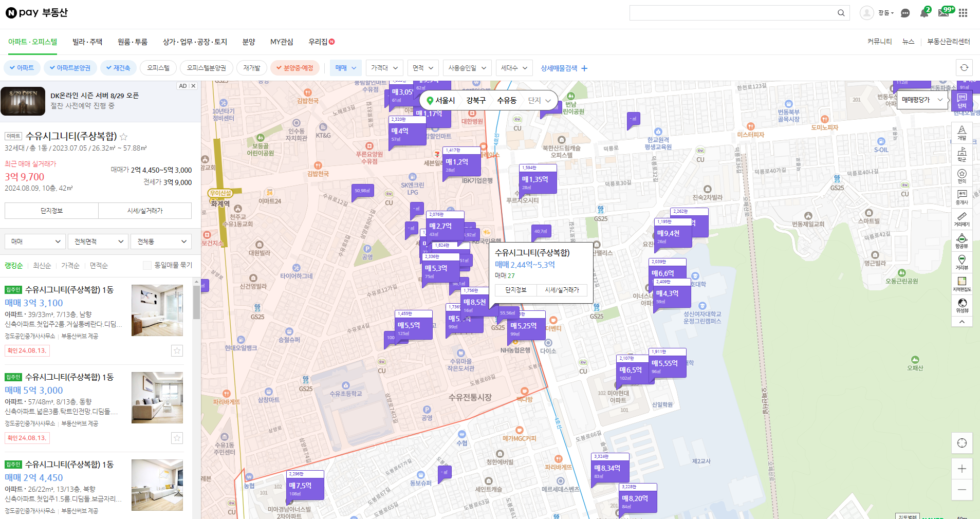This screenshot has width=980, height=519.
Task: Switch to the 원룸·투룸 tab
Action: (x=133, y=42)
